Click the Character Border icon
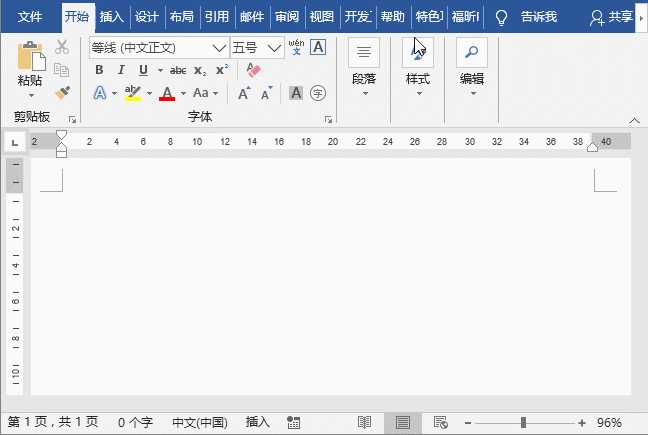 pos(318,47)
